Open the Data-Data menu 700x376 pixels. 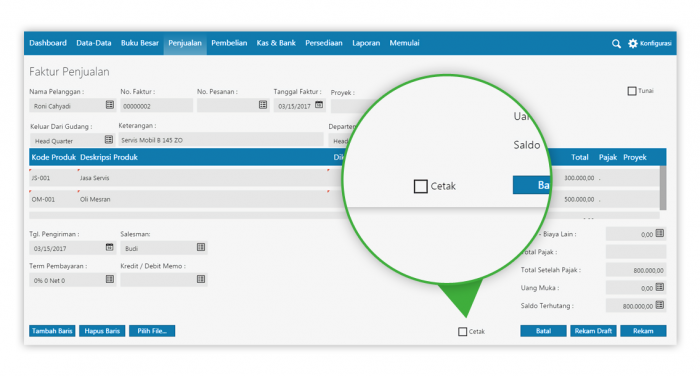94,43
